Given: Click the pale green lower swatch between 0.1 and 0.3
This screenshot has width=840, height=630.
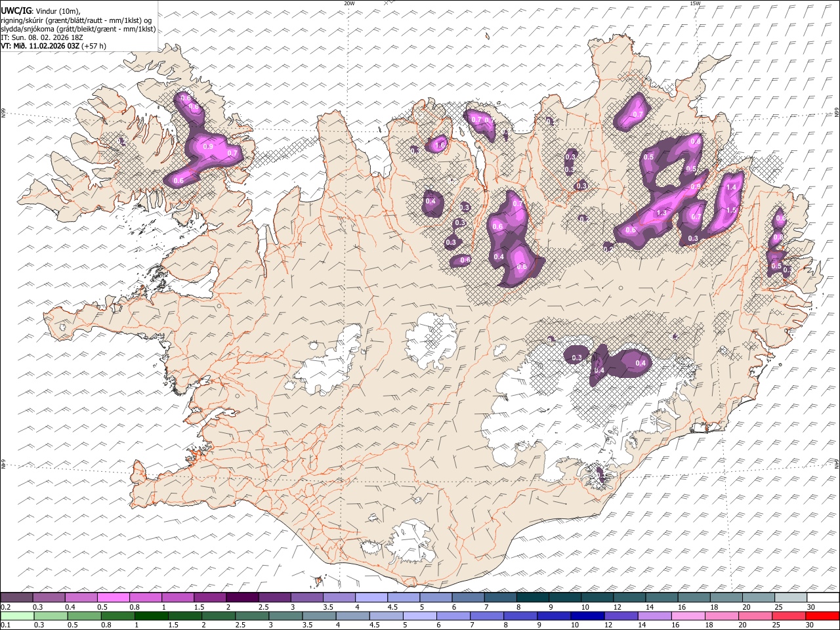Looking at the screenshot, I should (x=17, y=616).
